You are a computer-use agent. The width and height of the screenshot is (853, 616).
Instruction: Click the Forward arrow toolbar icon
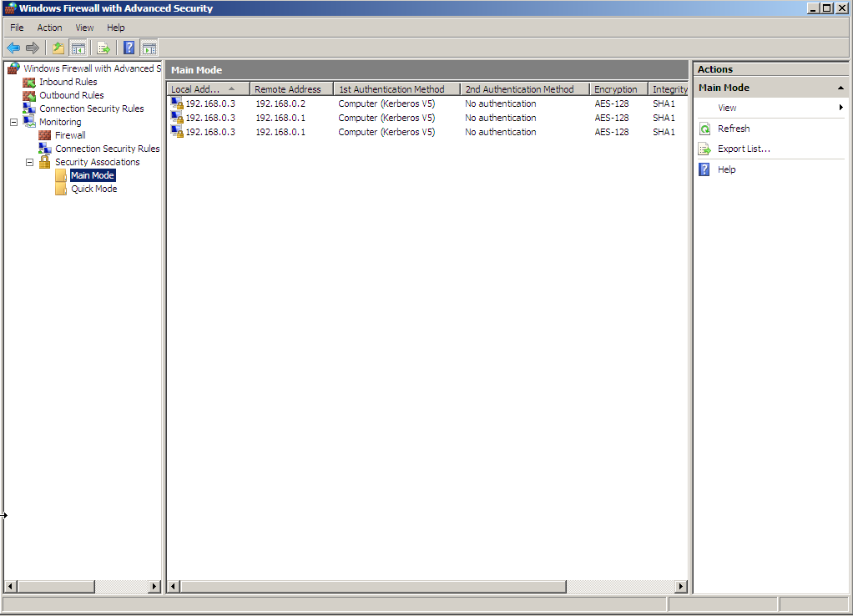33,48
